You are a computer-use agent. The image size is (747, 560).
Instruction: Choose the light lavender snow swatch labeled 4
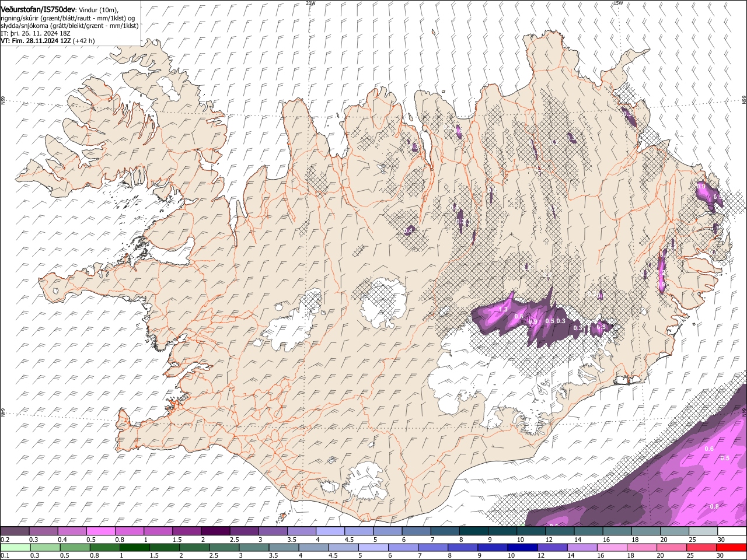coord(330,531)
